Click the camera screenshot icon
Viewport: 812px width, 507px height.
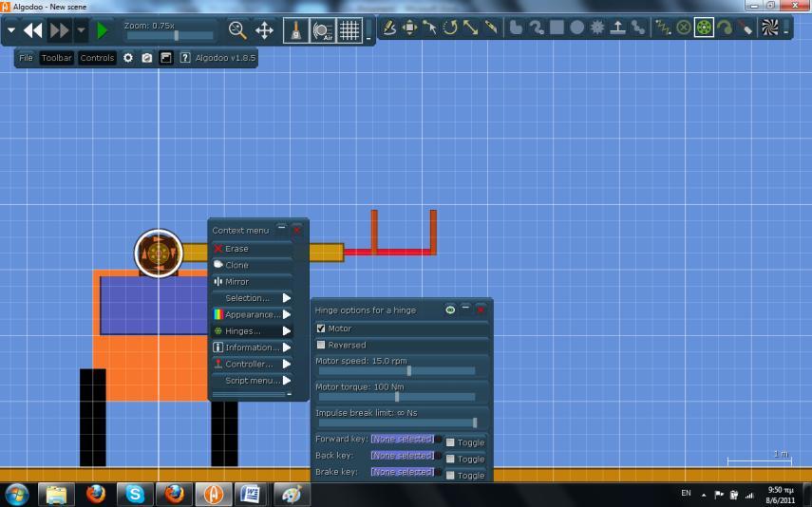pos(147,58)
